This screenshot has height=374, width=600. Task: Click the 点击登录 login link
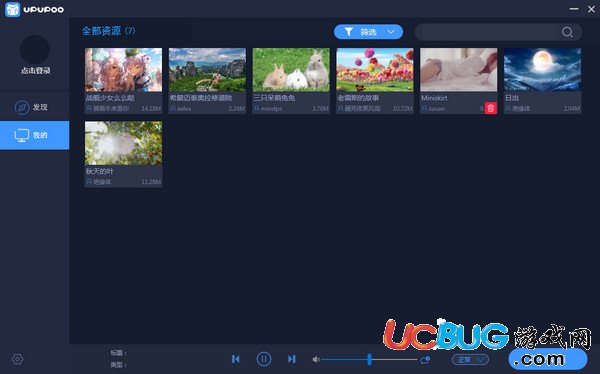pyautogui.click(x=36, y=70)
